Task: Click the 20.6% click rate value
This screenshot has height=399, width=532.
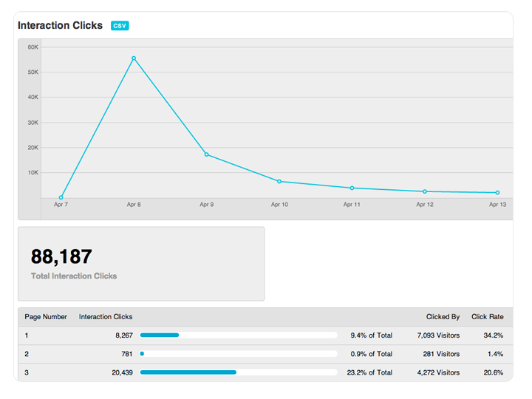Action: coord(494,373)
